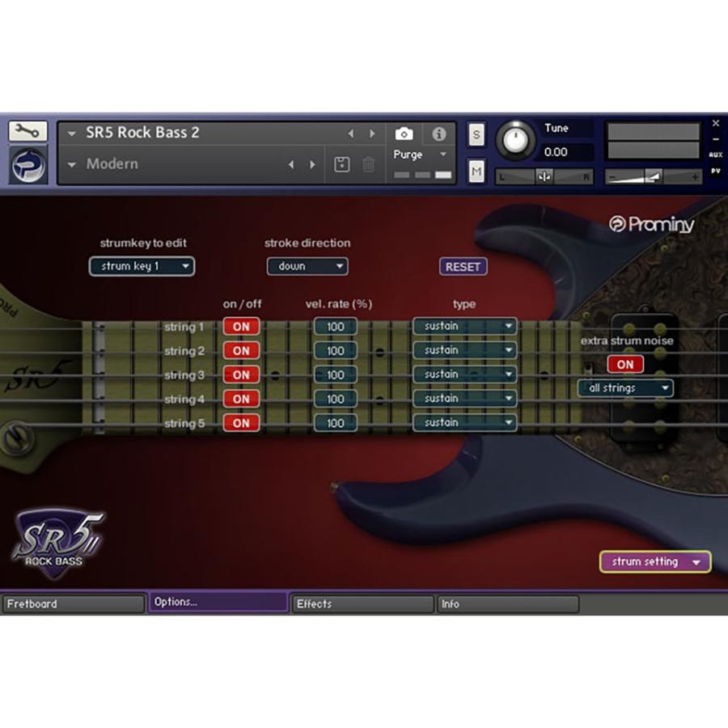Screen dimensions: 728x728
Task: Toggle string 1 ON switch off
Action: 240,326
